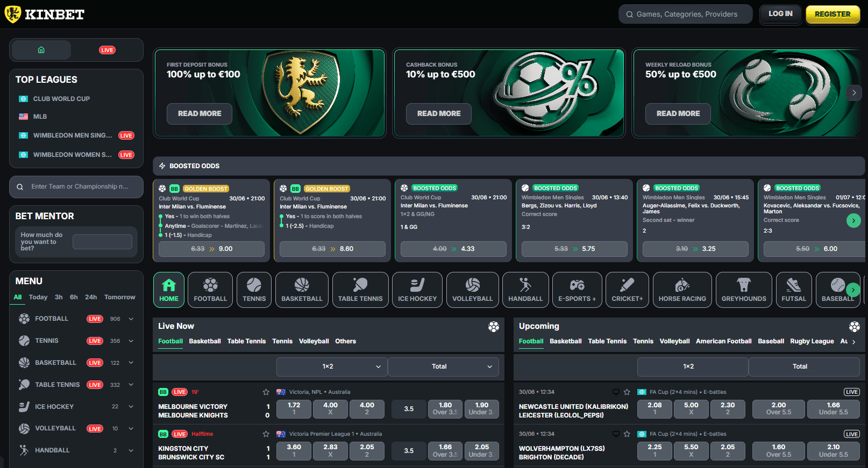Read more about First Deposit Bonus
Image resolution: width=868 pixels, height=468 pixels.
(x=200, y=114)
